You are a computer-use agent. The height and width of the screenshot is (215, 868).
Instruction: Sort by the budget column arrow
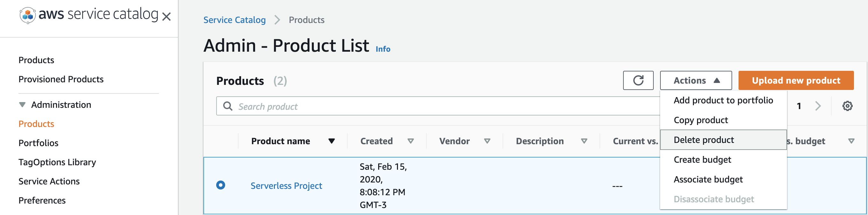(851, 141)
